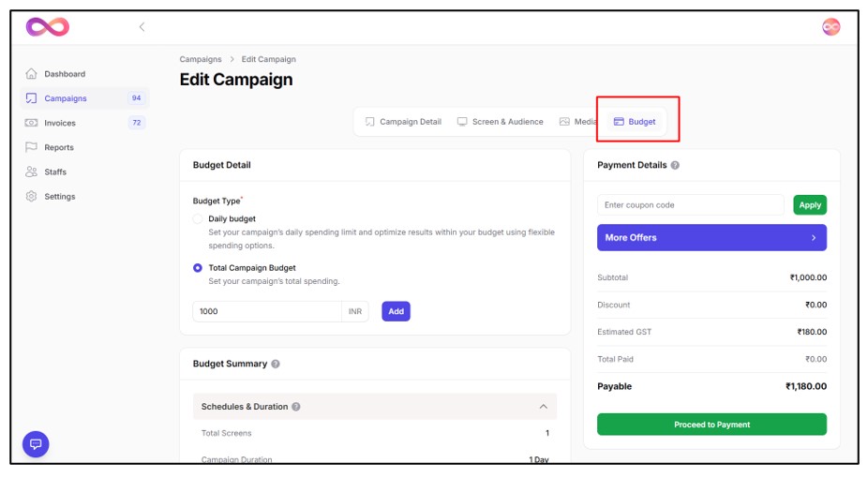Open the Budget tab
Image resolution: width=868 pixels, height=478 pixels.
(x=636, y=122)
